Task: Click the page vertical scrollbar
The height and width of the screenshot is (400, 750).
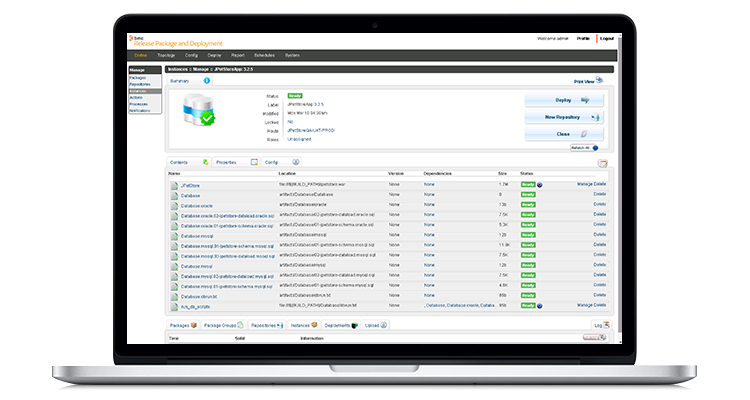Action: 620,189
